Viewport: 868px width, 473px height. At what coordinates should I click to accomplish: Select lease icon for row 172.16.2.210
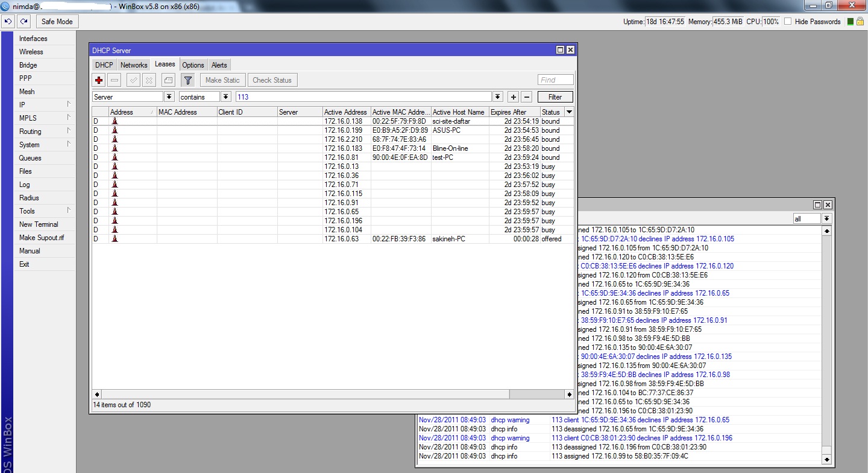click(x=115, y=139)
